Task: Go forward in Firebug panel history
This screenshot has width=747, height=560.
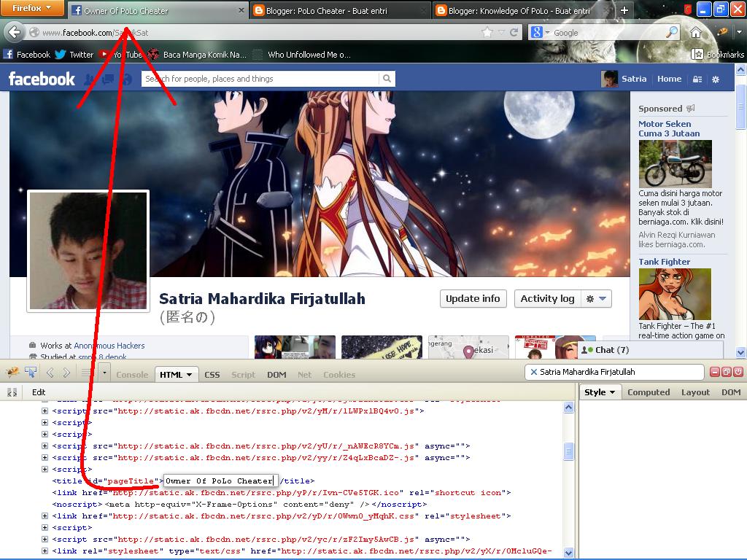Action: tap(66, 373)
